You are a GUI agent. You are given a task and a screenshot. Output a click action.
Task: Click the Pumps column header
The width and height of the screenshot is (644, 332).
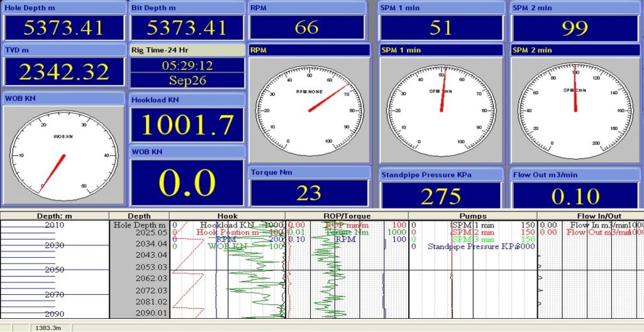472,216
